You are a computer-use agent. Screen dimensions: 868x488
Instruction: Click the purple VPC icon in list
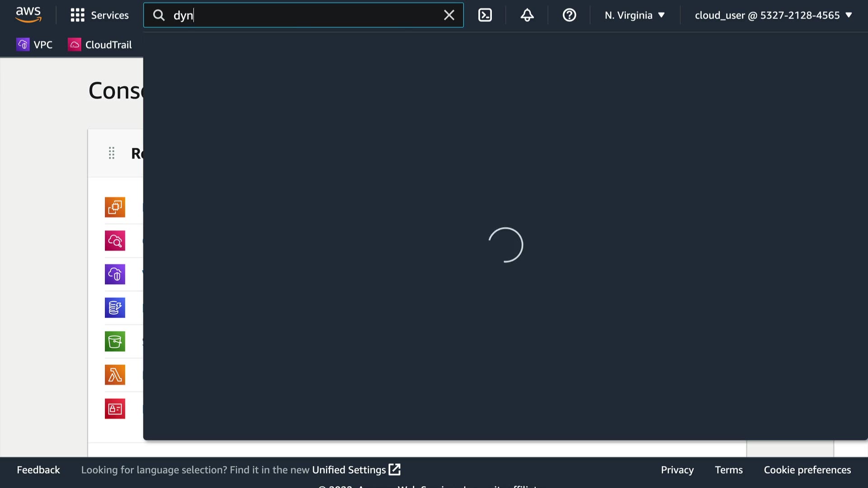(115, 274)
